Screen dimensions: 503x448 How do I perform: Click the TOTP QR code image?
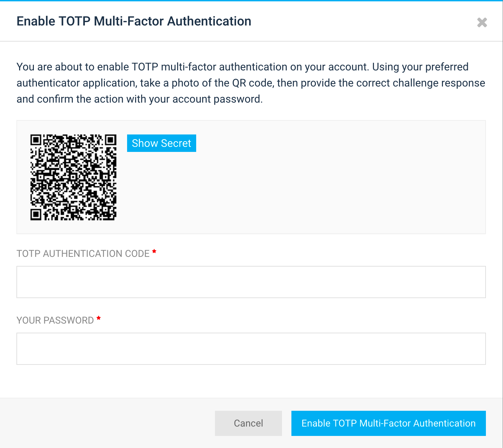[x=73, y=177]
